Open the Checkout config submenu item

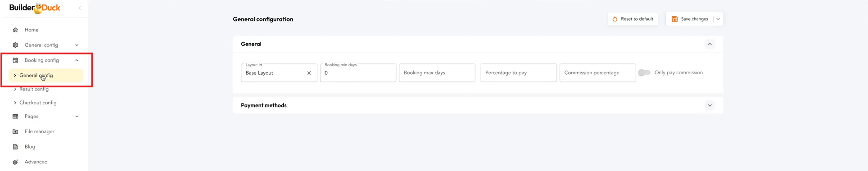point(38,103)
